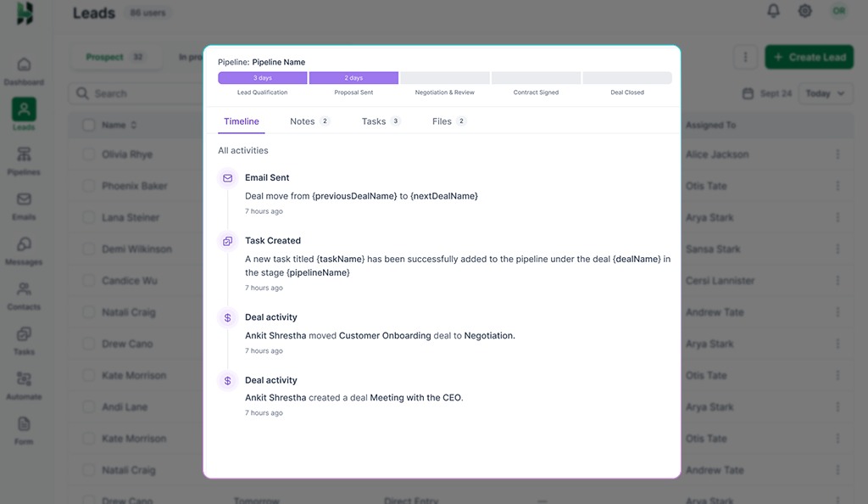Check the checkbox next to Olivia Rhye
Screen dimensions: 868x504
tap(89, 154)
